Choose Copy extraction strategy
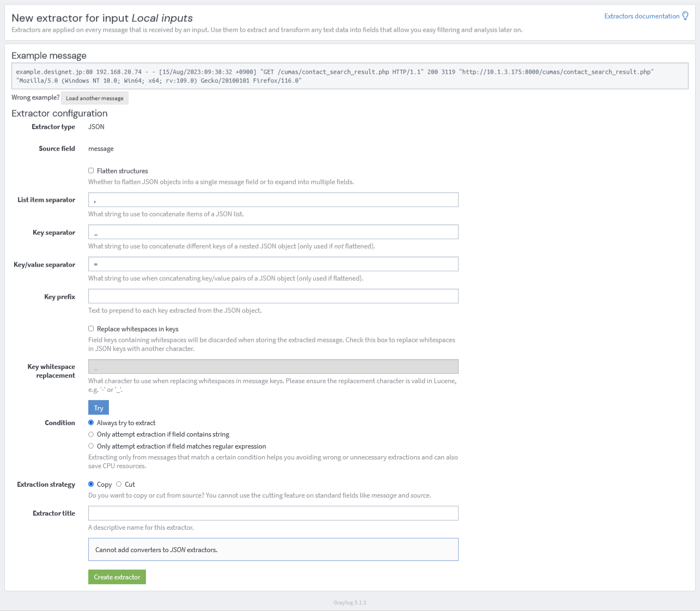The image size is (700, 611). pos(91,484)
